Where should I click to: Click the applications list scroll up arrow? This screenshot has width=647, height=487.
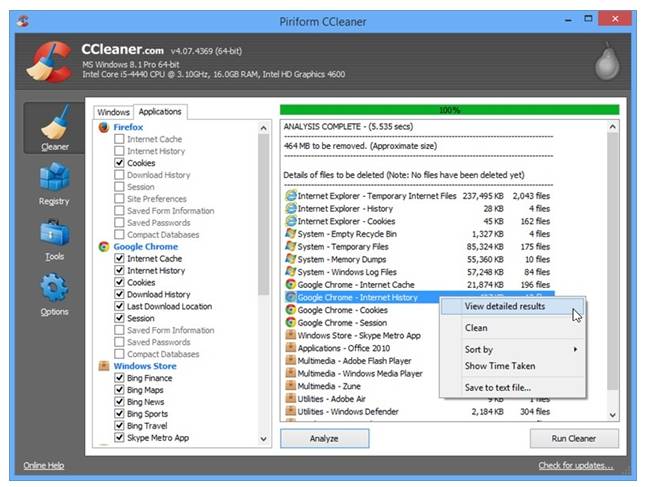click(x=264, y=128)
